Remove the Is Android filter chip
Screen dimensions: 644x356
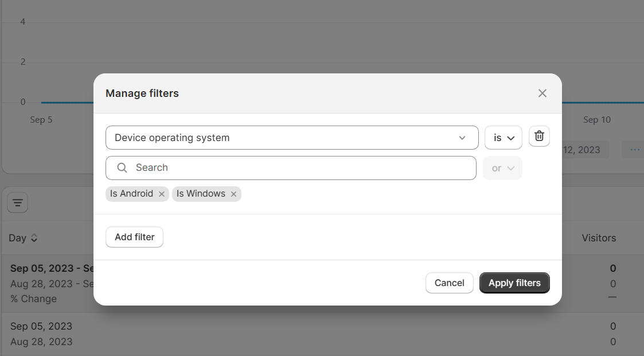162,194
